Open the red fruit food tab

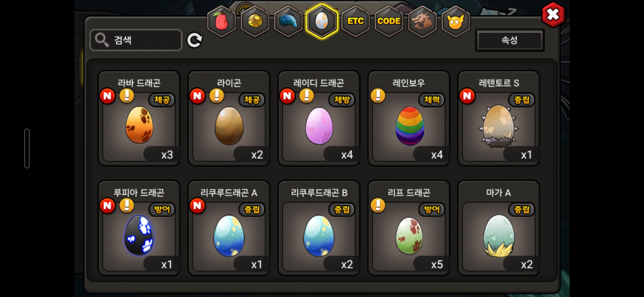[222, 21]
